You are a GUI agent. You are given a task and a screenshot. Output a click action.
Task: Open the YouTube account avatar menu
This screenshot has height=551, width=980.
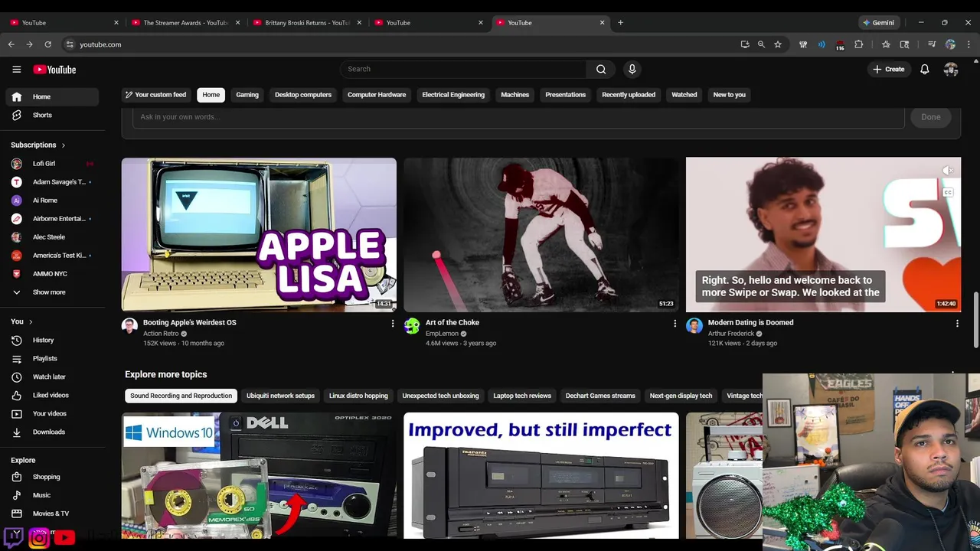[x=951, y=69]
